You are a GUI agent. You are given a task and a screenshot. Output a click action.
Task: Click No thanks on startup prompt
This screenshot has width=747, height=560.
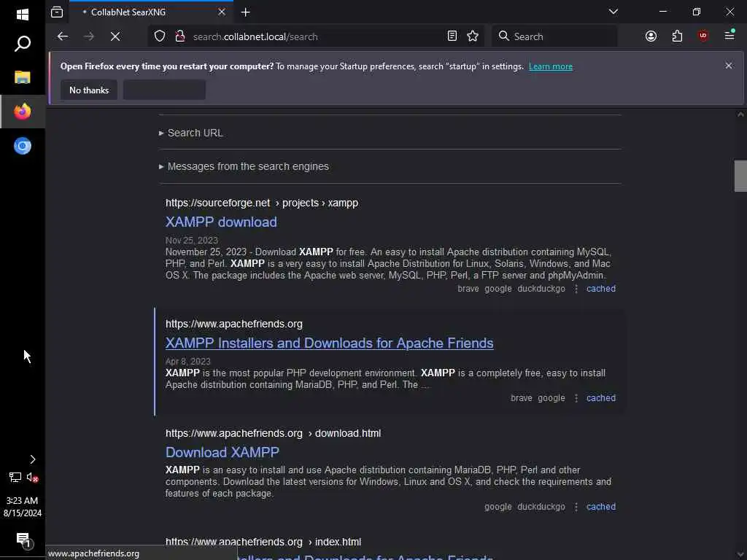pyautogui.click(x=89, y=90)
